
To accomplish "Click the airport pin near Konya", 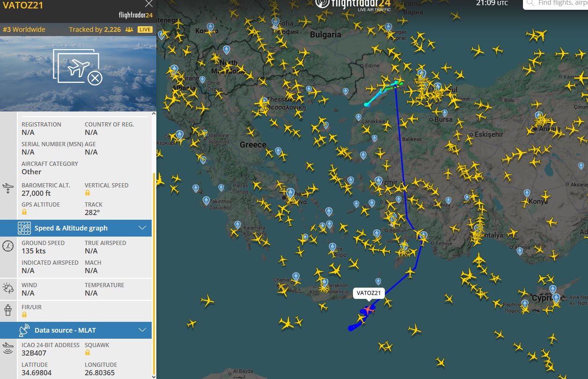I will 527,193.
